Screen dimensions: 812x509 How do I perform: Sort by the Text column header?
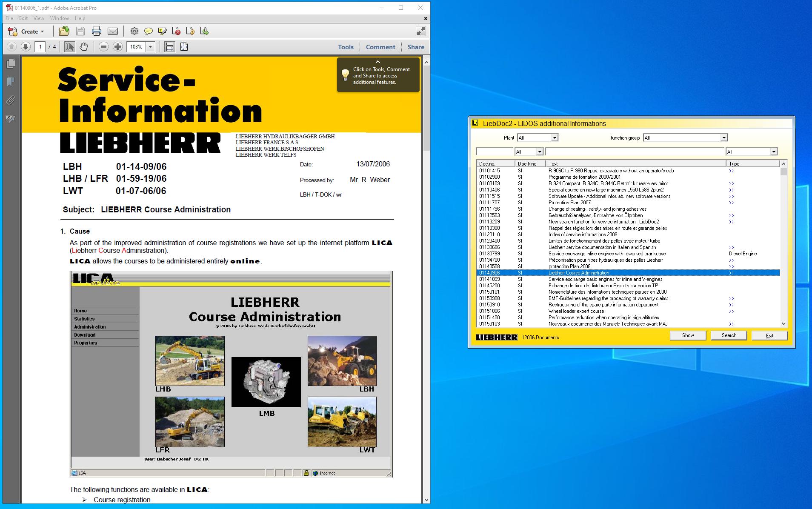[x=636, y=163]
